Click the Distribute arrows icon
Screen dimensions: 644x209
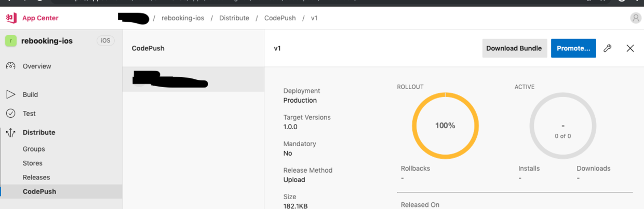coord(10,133)
